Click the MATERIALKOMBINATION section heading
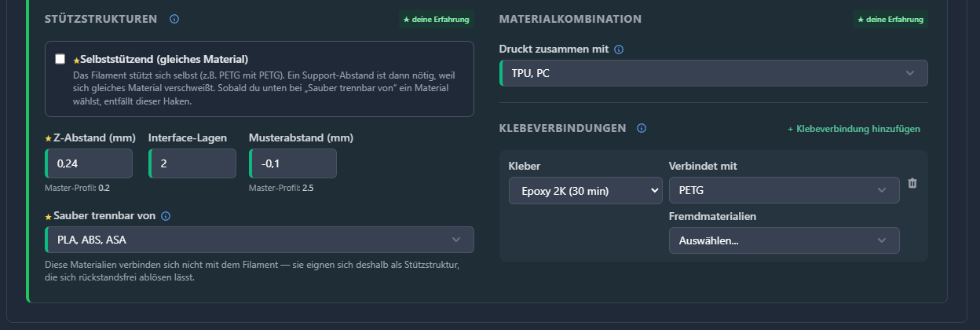This screenshot has width=980, height=330. pyautogui.click(x=570, y=19)
